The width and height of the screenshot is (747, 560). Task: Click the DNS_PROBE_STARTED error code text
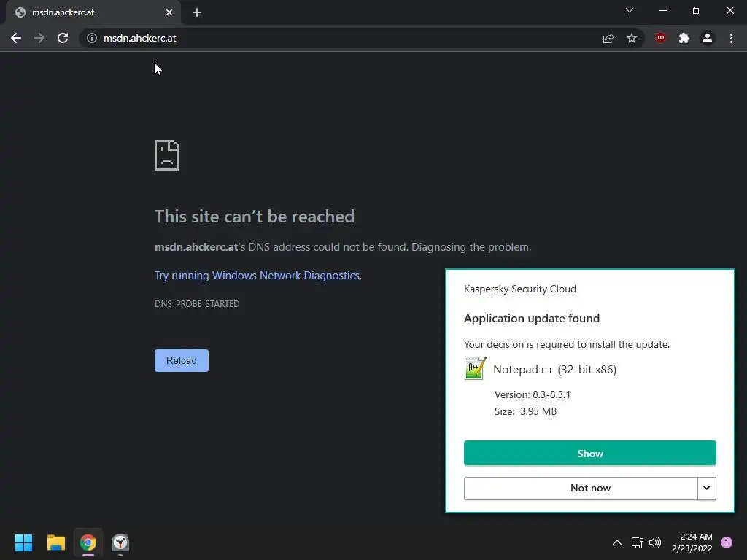point(197,304)
